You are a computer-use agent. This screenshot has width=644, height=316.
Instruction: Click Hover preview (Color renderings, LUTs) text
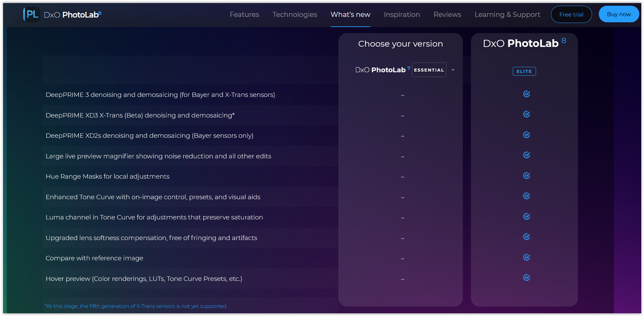point(144,279)
